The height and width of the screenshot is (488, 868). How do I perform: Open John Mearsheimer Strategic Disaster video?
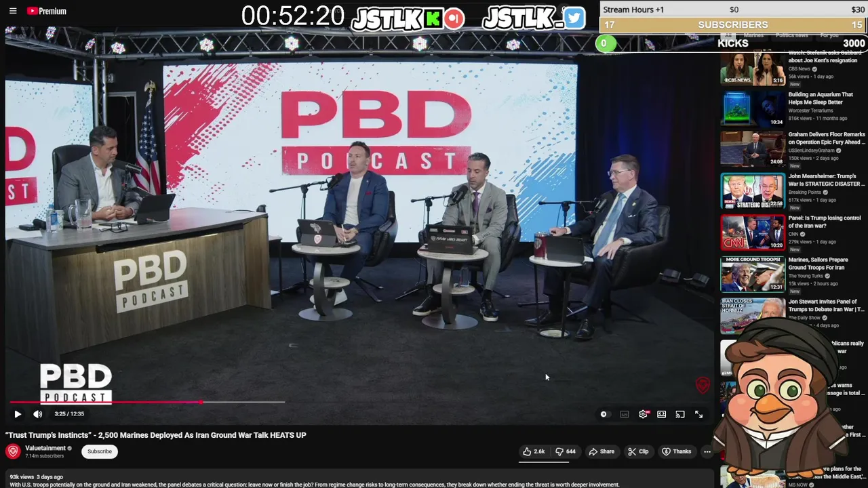(x=827, y=180)
